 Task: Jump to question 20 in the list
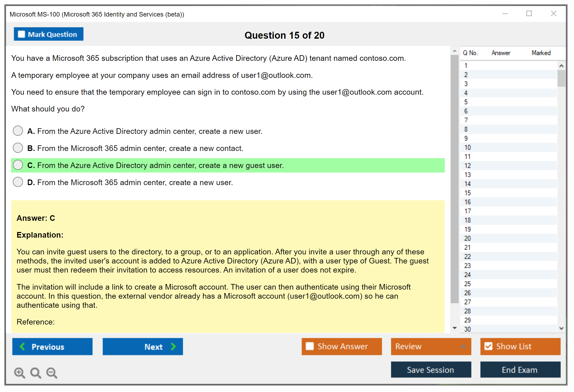467,238
